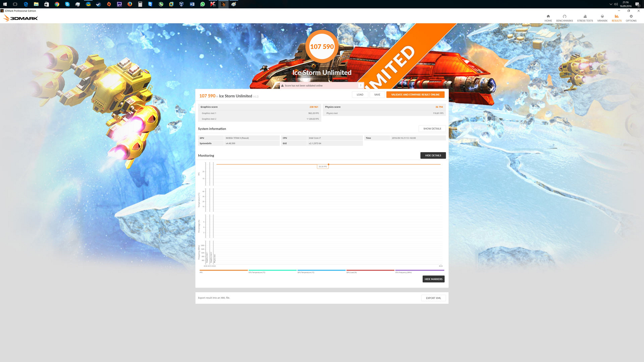
Task: Click the LOAD button
Action: point(360,95)
